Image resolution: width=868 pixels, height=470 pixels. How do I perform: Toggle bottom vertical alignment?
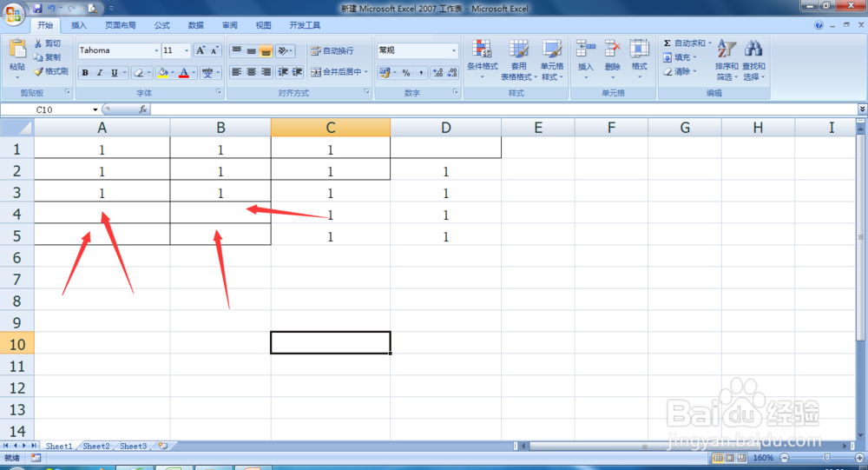pyautogui.click(x=266, y=51)
